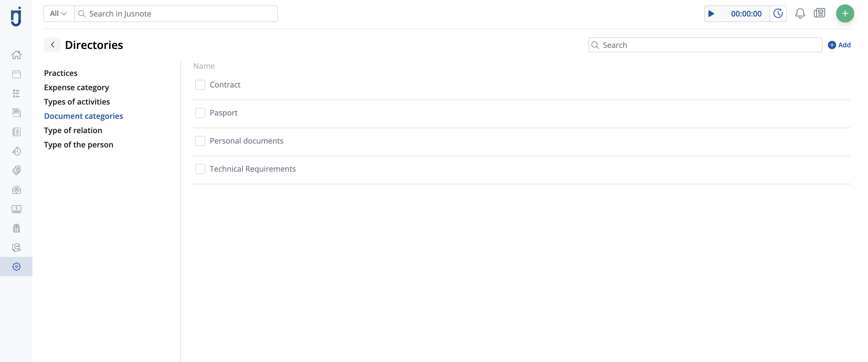
Task: Open the Home dashboard icon
Action: 16,55
